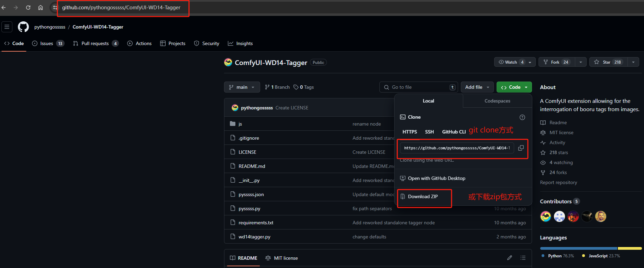
Task: Open the Readme link in About
Action: click(x=554, y=122)
